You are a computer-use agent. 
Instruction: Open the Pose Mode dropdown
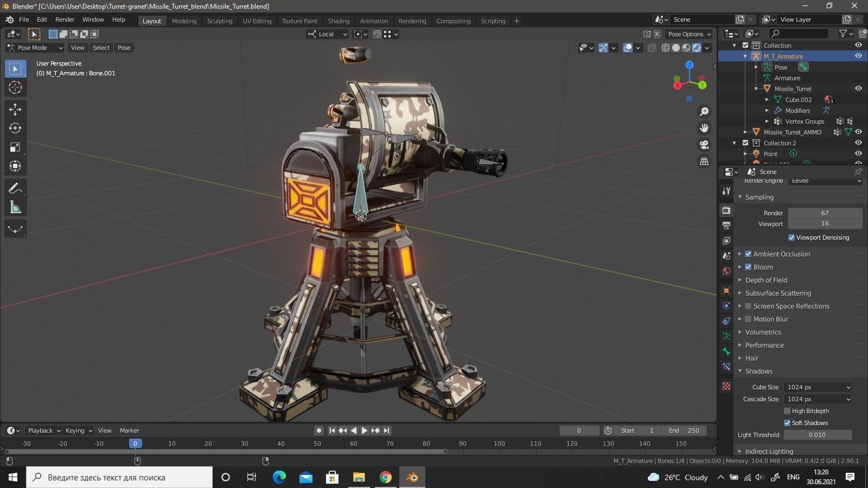[35, 48]
